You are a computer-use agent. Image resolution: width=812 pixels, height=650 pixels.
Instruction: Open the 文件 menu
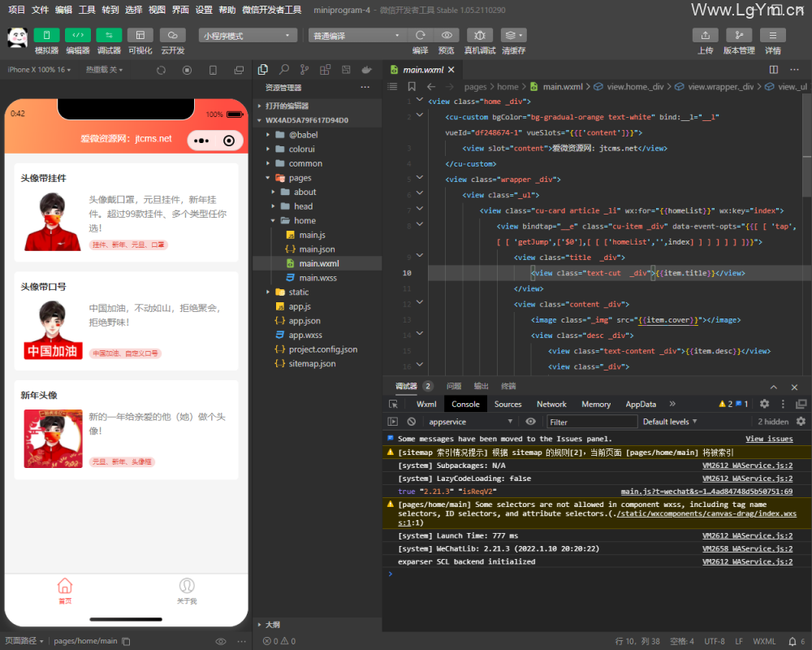(40, 10)
